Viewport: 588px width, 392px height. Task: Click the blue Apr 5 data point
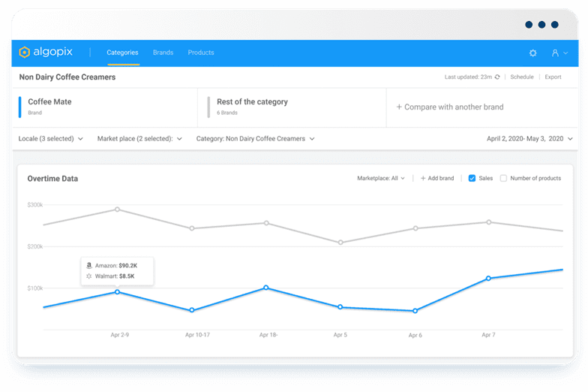click(340, 307)
